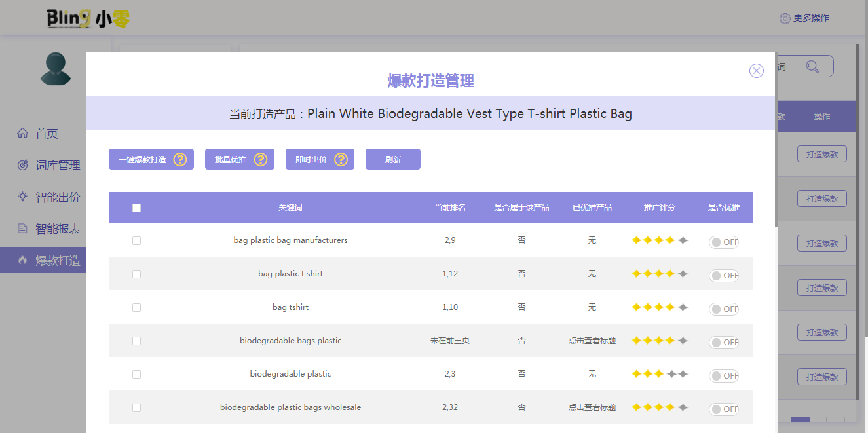This screenshot has width=868, height=433.
Task: Click keyword text bag plastic t shirt
Action: point(290,274)
